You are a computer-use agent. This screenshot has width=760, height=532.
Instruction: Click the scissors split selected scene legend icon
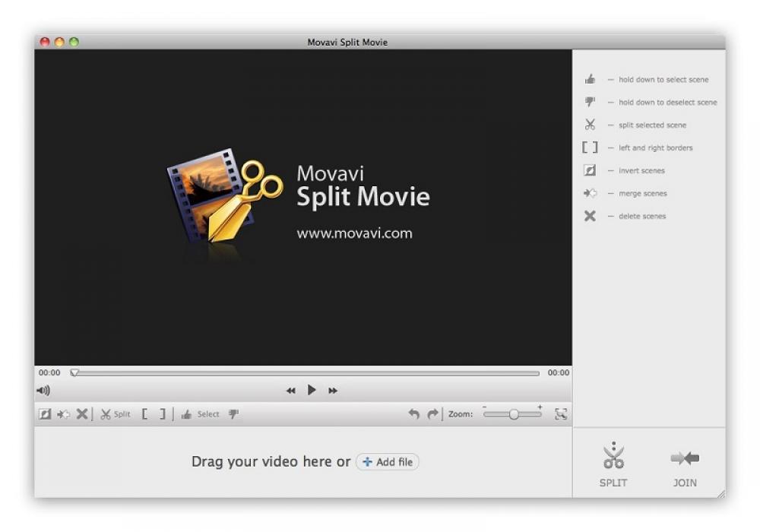coord(590,125)
